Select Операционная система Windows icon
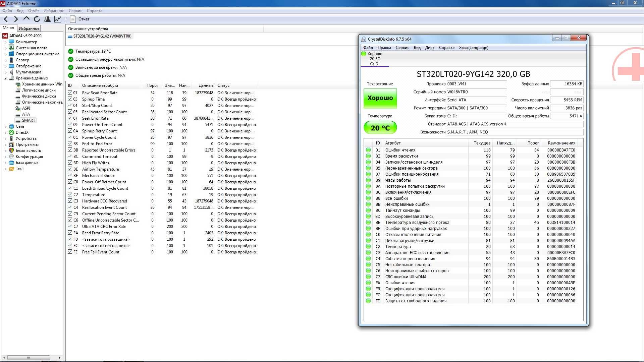The image size is (644, 362). click(x=11, y=54)
